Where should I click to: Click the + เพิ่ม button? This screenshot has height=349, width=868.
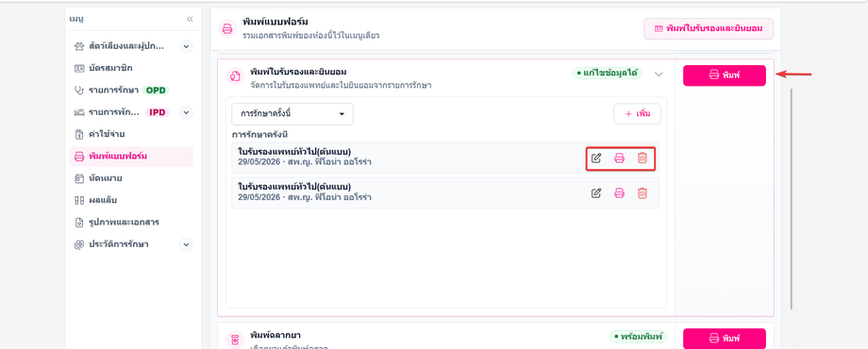click(637, 114)
